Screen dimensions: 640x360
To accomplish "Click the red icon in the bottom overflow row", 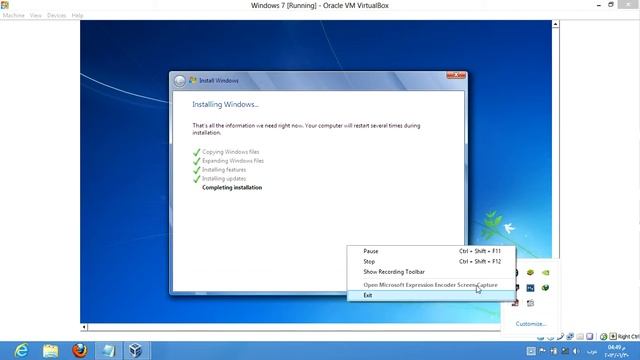I will click(x=515, y=303).
